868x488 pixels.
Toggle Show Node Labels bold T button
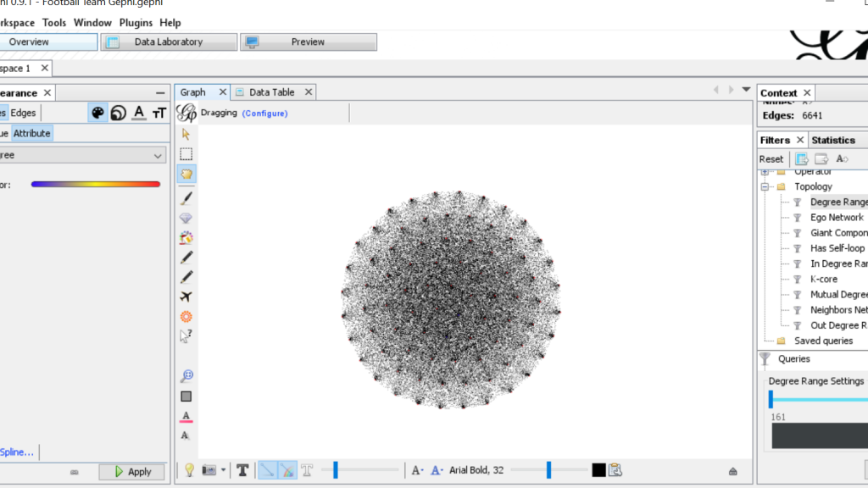[242, 470]
